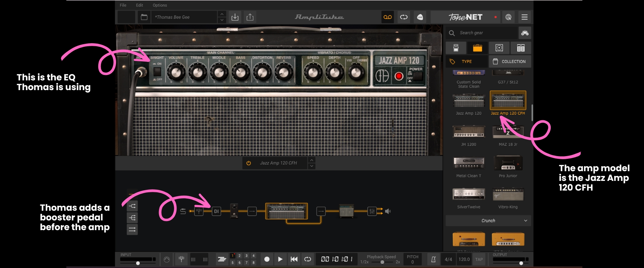This screenshot has height=268, width=644.
Task: Toggle the BRIGHT switch on the amp
Action: tap(157, 71)
